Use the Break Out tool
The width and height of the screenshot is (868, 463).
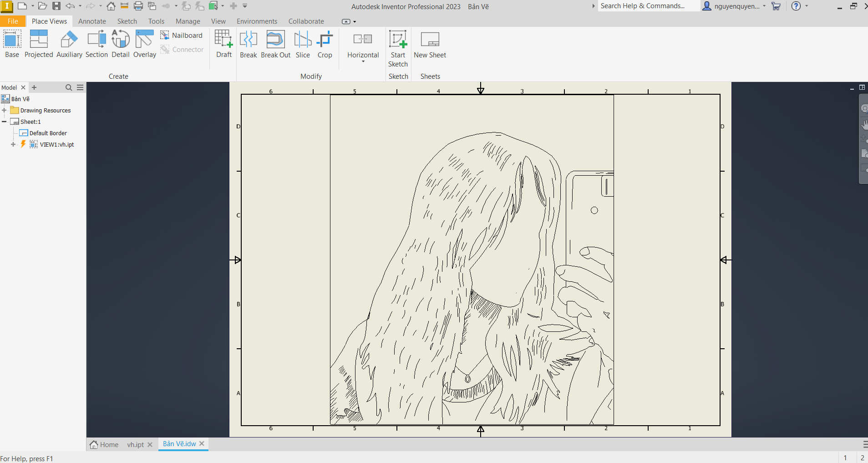(x=275, y=44)
